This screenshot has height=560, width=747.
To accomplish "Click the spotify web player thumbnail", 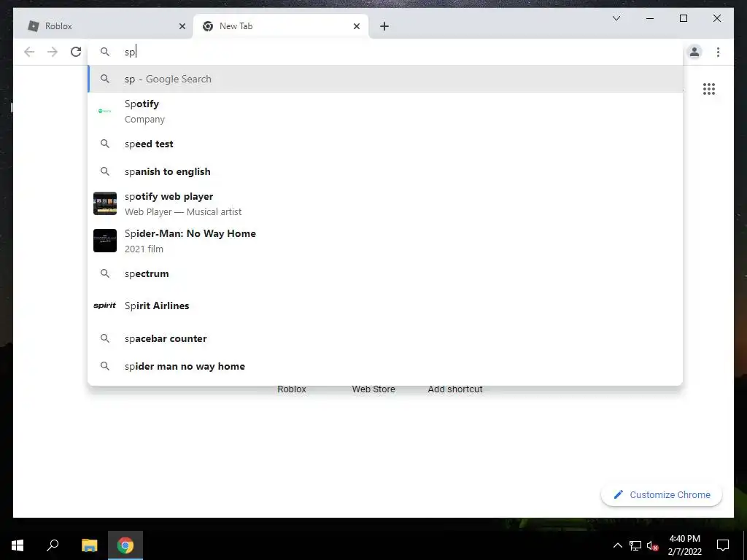I will pyautogui.click(x=105, y=203).
